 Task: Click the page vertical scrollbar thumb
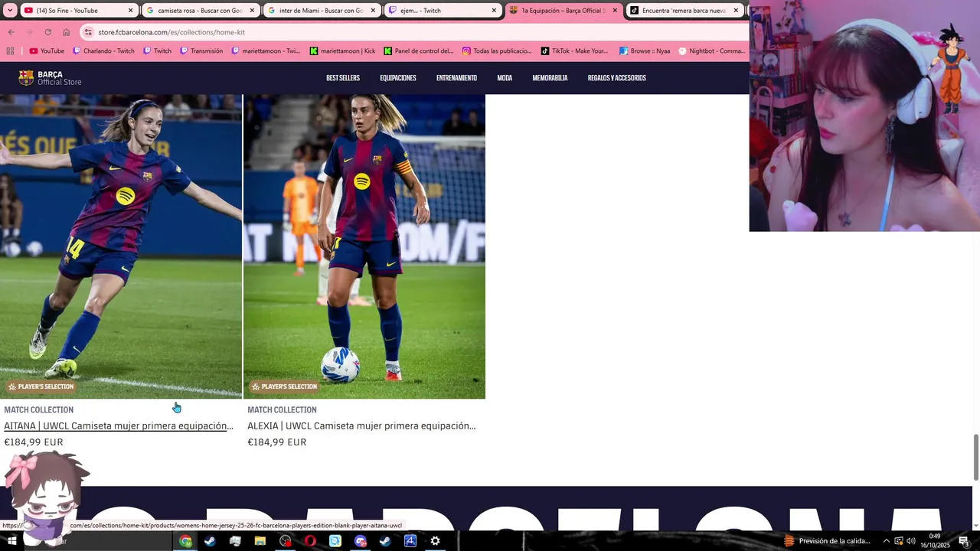975,457
